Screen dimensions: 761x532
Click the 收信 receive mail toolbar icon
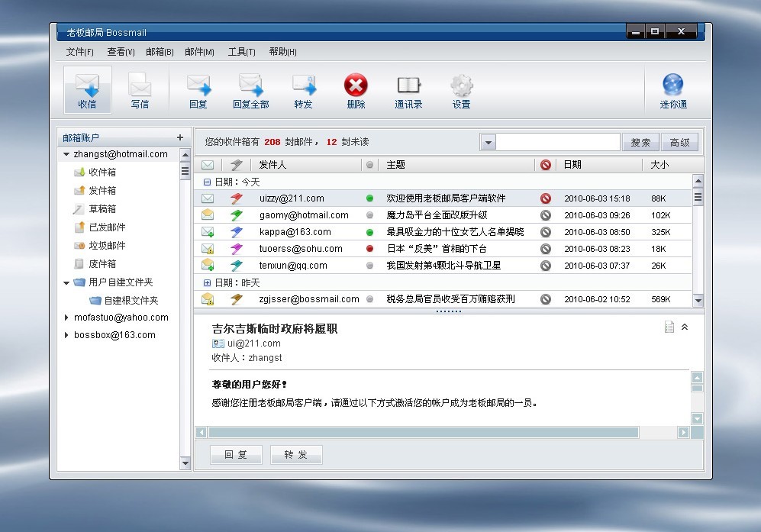pyautogui.click(x=87, y=90)
